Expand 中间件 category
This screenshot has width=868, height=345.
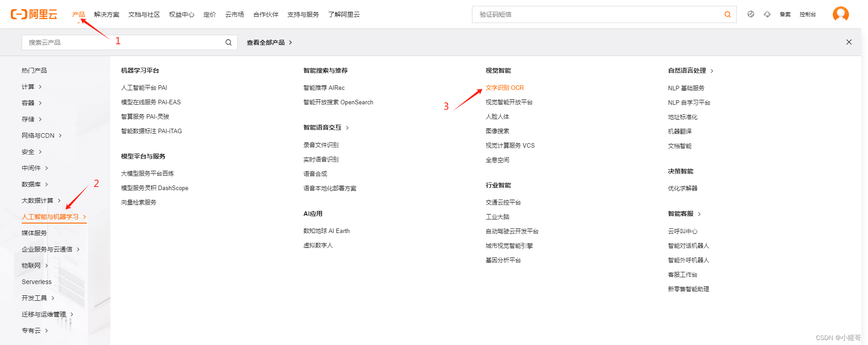click(35, 168)
